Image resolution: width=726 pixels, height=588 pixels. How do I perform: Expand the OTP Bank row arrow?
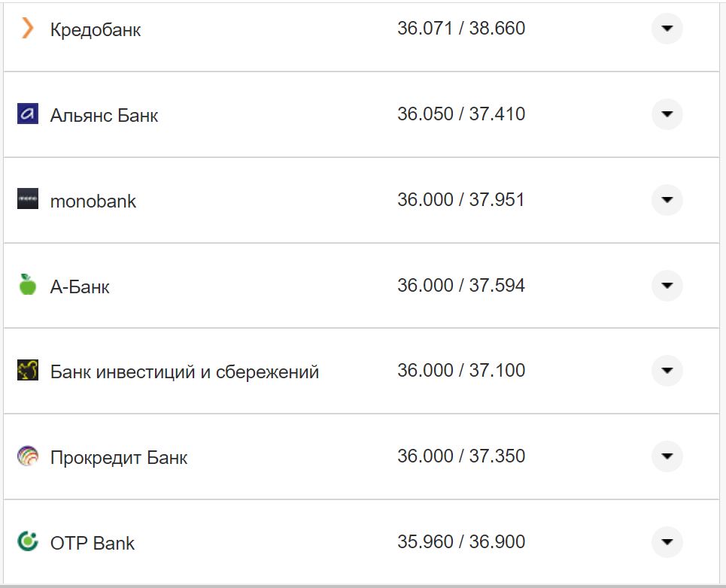pos(667,542)
